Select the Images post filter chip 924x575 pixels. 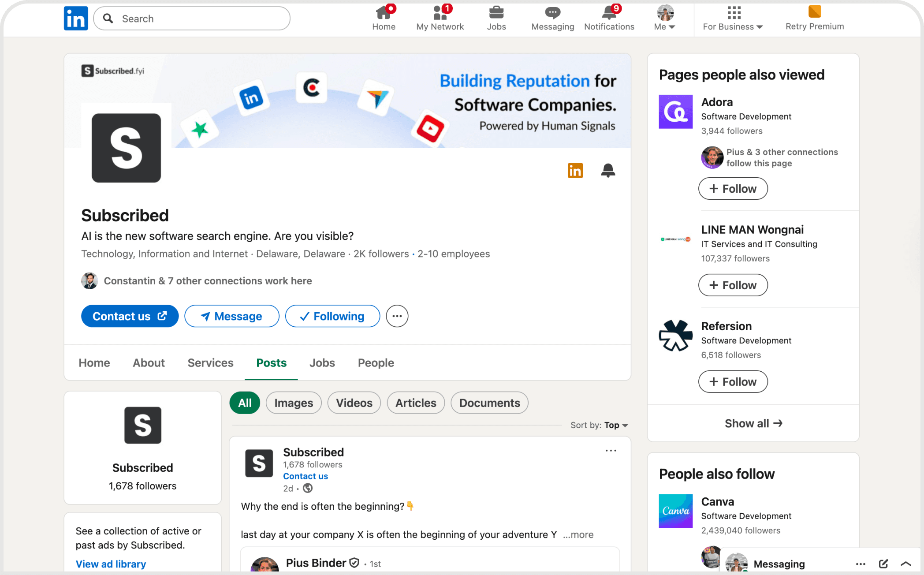point(294,403)
